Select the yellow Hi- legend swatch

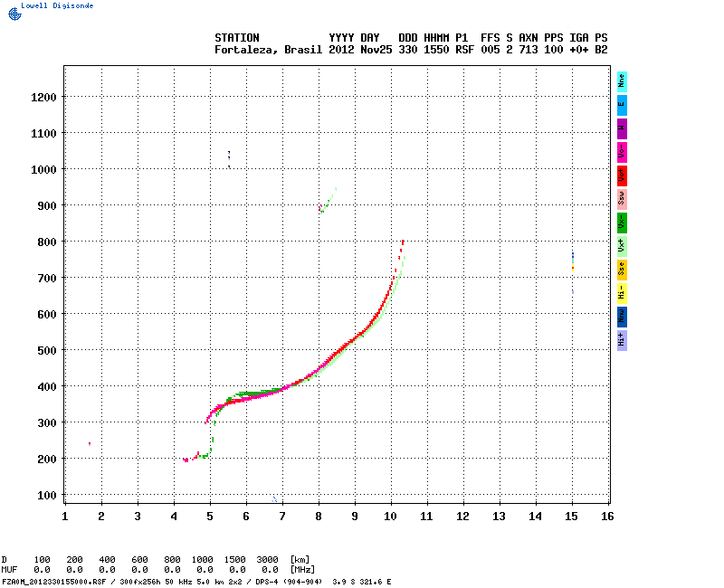pyautogui.click(x=622, y=293)
